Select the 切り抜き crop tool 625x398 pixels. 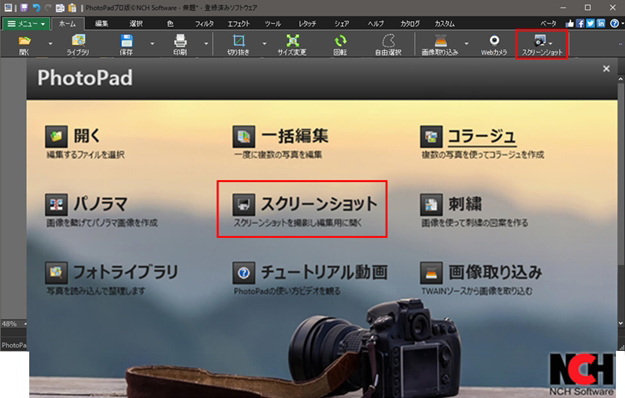click(x=238, y=44)
